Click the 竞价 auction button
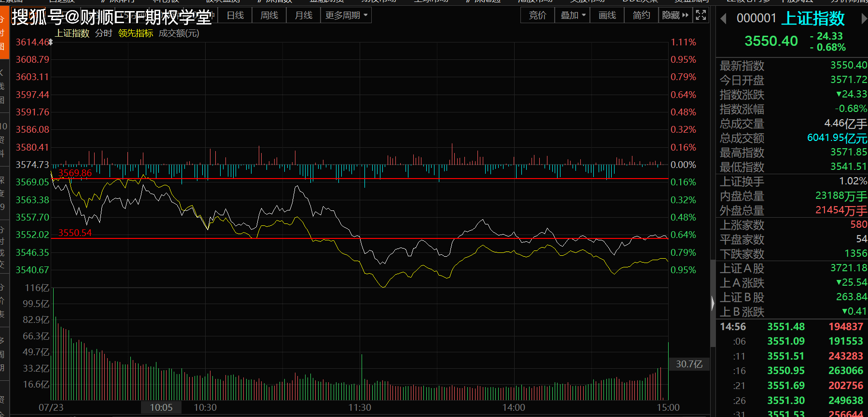Image resolution: width=868 pixels, height=417 pixels. coord(537,15)
